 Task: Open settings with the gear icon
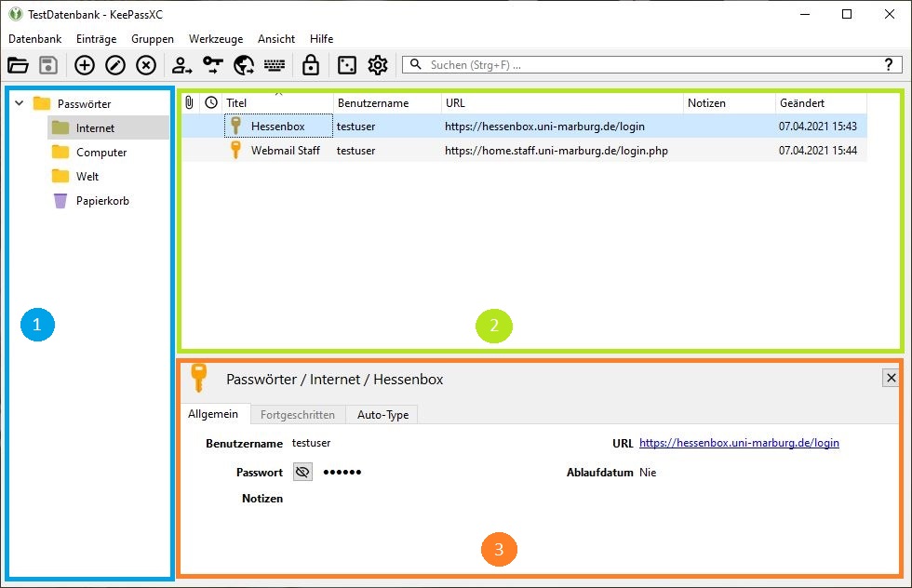click(x=378, y=65)
